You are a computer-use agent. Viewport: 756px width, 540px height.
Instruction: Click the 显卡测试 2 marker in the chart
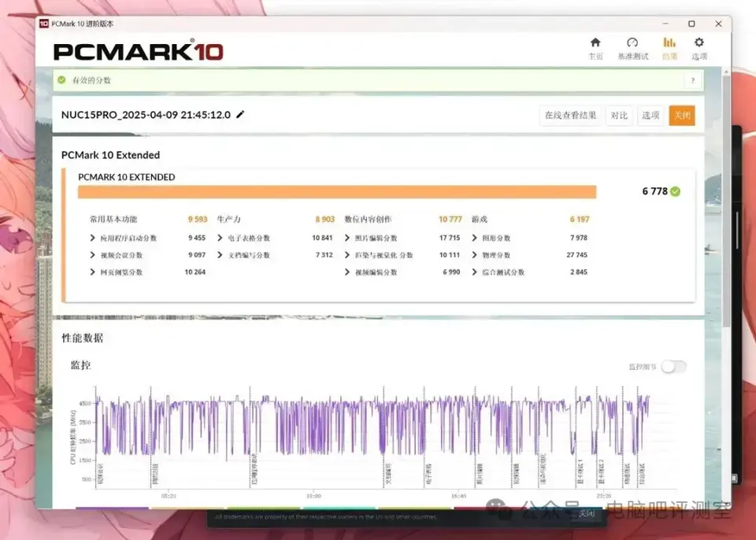601,472
